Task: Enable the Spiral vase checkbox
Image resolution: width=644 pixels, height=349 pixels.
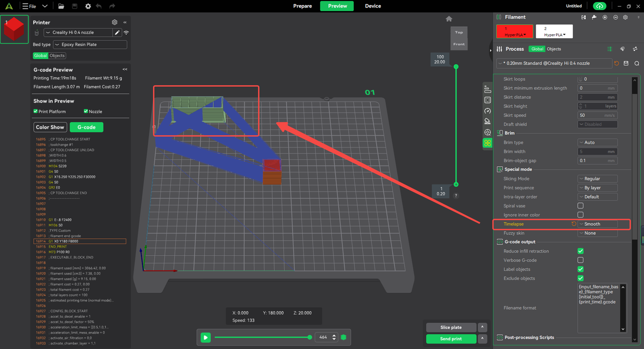Action: pos(580,206)
